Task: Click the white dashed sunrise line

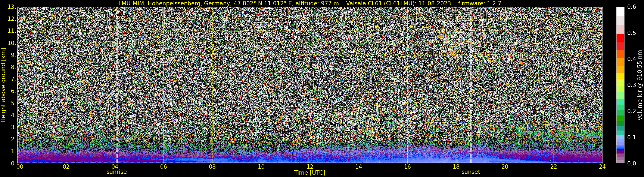Action: coord(117,85)
